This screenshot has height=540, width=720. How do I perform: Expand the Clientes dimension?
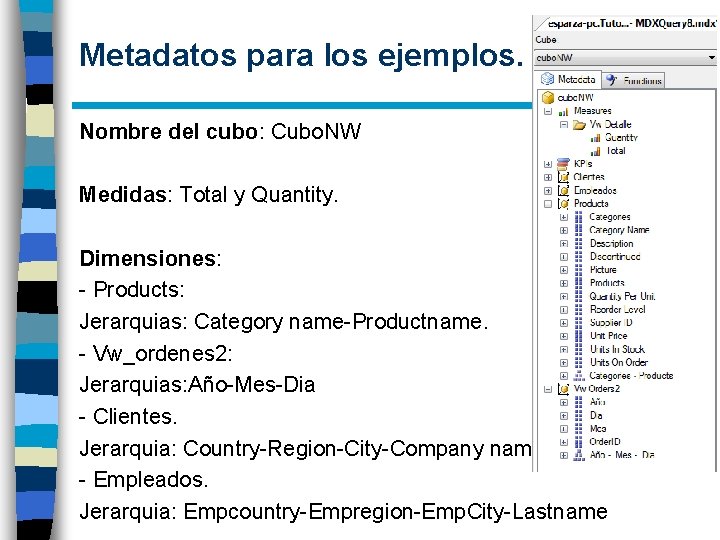(548, 177)
